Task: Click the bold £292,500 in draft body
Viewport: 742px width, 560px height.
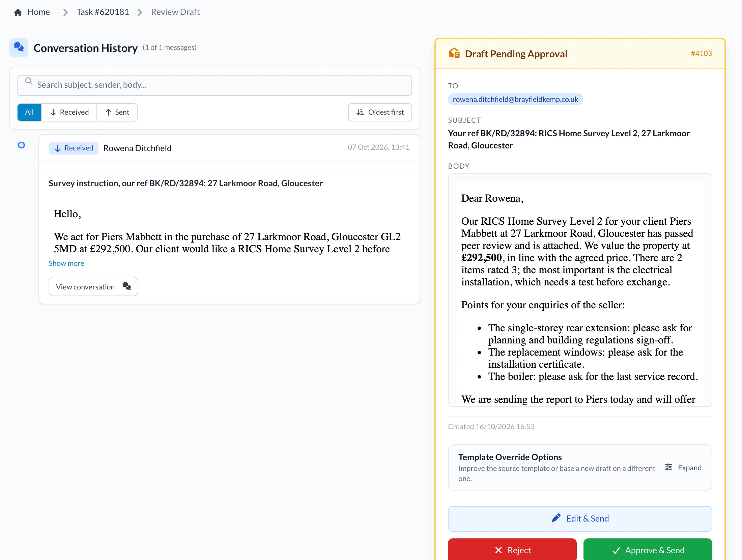Action: point(481,258)
